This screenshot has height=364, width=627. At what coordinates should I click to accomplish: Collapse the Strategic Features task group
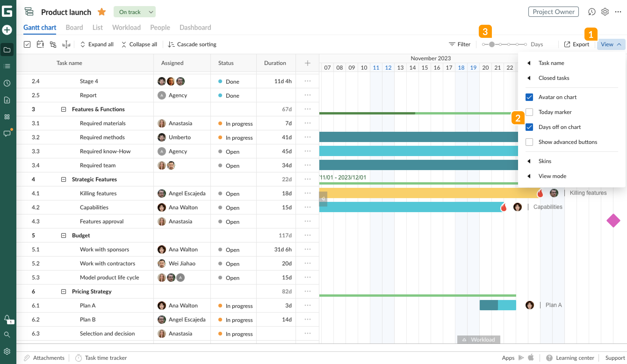64,179
